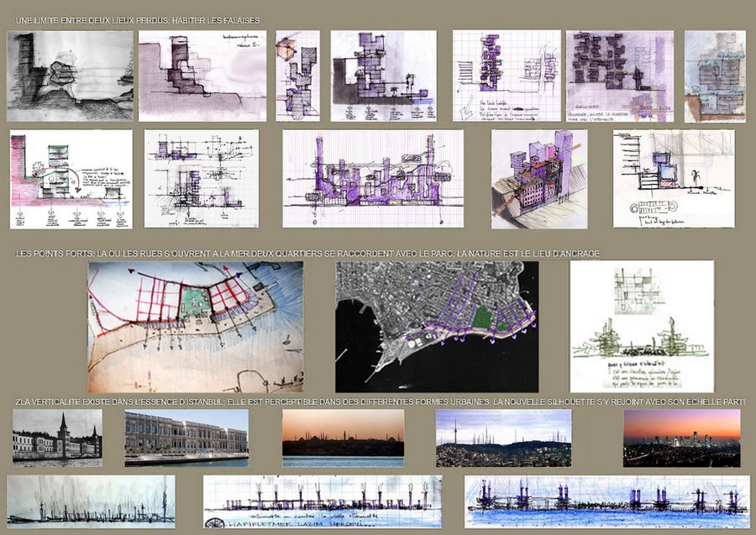
Task: Click the heading starting 'LES POINTS FORTS'
Action: point(307,253)
